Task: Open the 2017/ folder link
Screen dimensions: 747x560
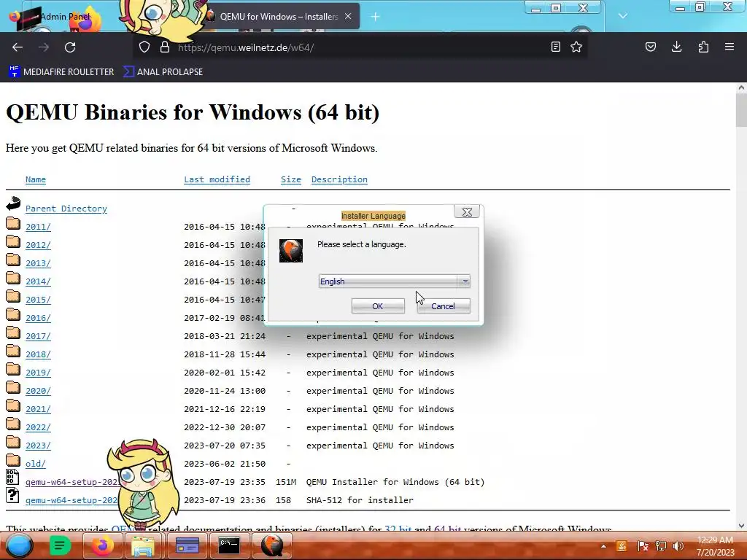Action: (38, 336)
